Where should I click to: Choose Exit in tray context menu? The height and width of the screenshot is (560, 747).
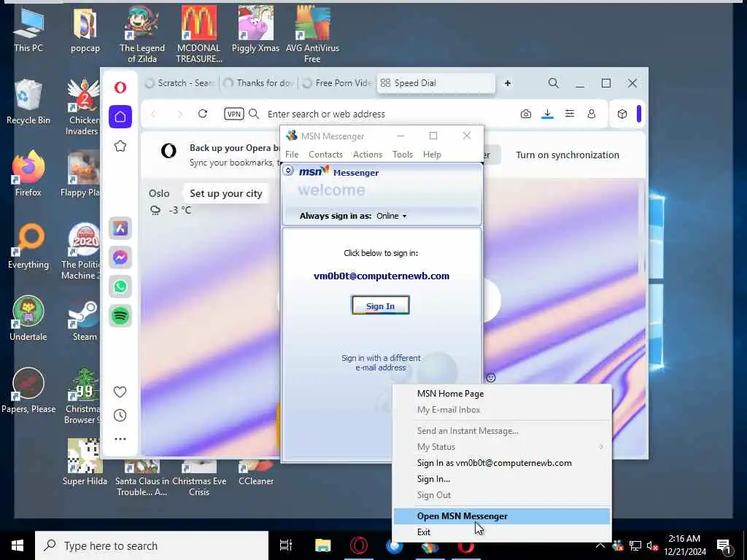point(501,532)
